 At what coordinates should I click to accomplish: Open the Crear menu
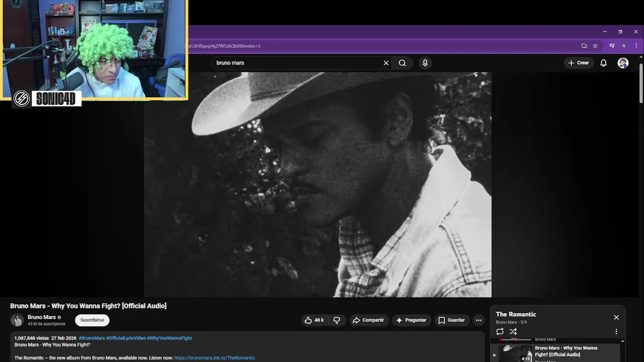click(579, 63)
